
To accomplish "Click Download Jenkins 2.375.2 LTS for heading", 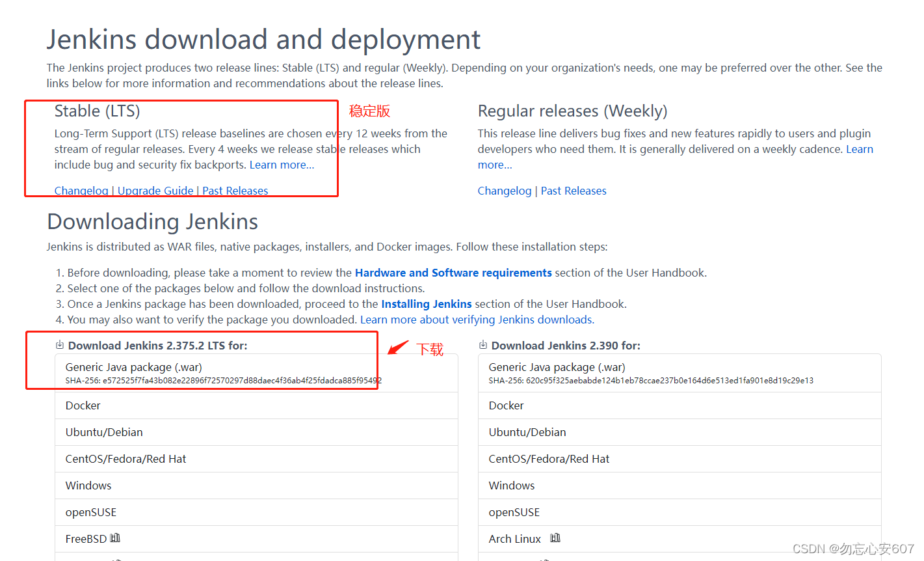I will pos(158,346).
